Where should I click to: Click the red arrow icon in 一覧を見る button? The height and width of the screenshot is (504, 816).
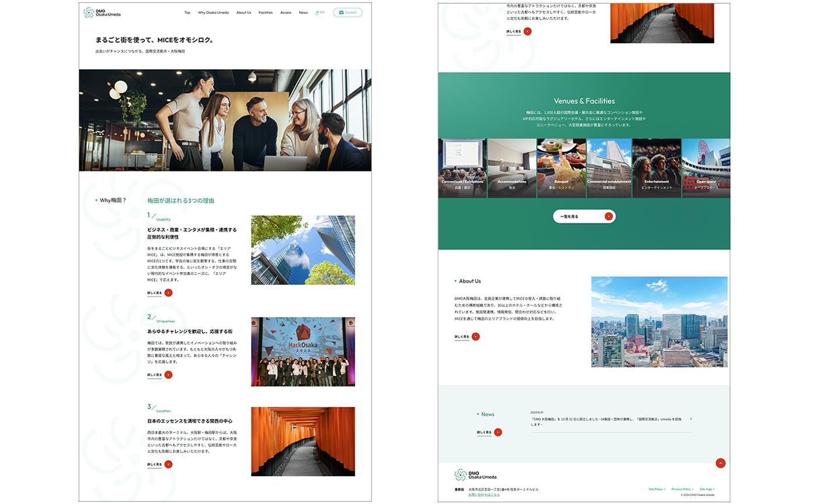coord(609,216)
